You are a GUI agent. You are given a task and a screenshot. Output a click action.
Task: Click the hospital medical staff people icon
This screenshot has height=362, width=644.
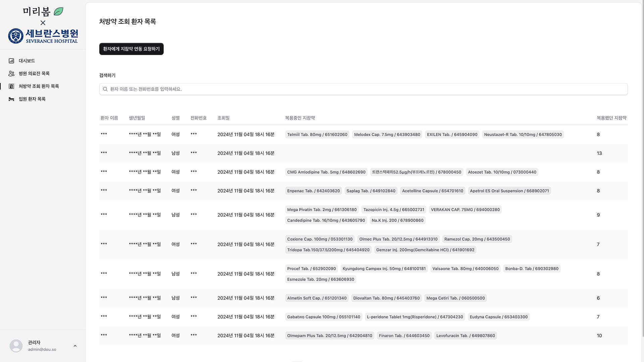point(11,73)
